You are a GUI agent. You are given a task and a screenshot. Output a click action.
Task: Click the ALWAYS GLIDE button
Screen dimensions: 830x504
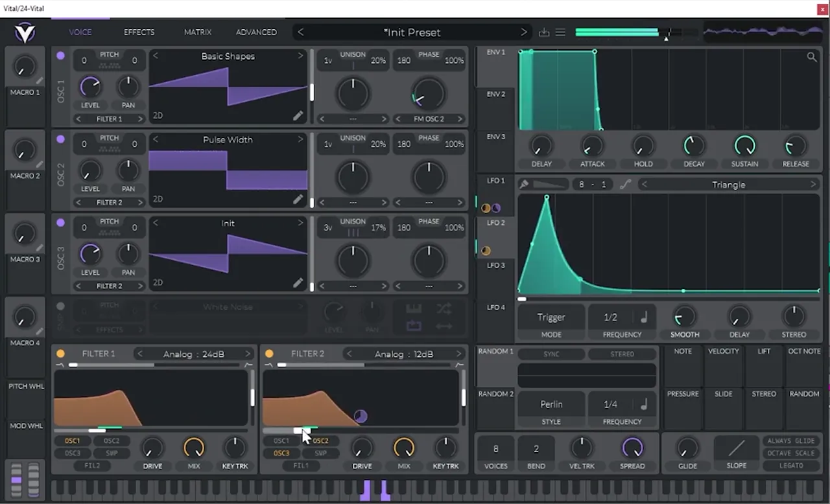[x=791, y=441]
